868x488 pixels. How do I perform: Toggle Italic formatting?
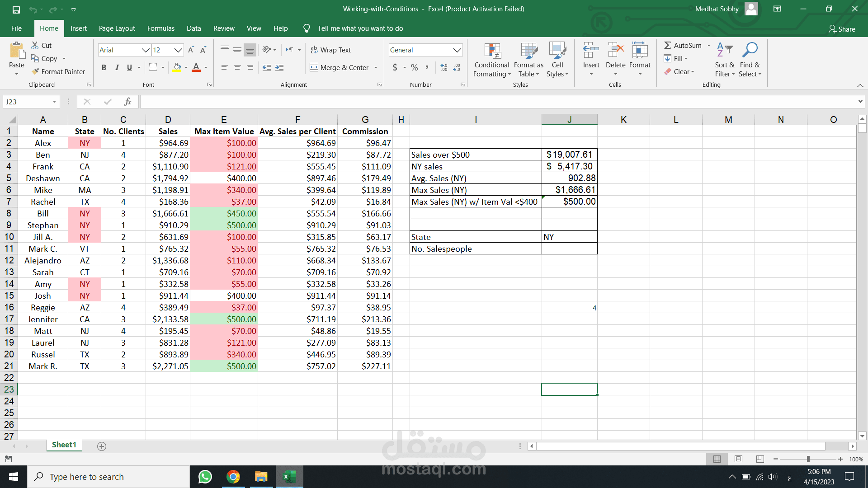click(117, 67)
